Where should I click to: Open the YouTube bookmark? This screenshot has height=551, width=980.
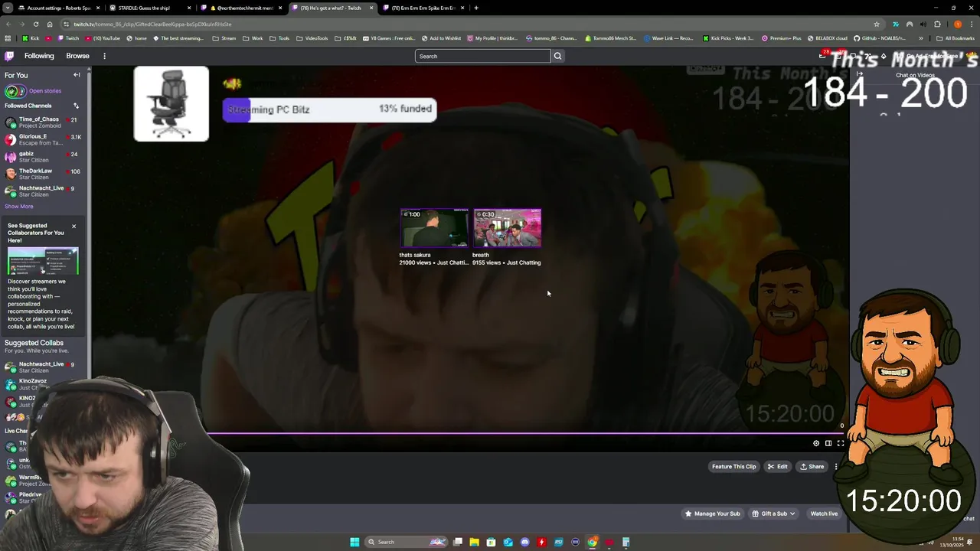point(103,38)
